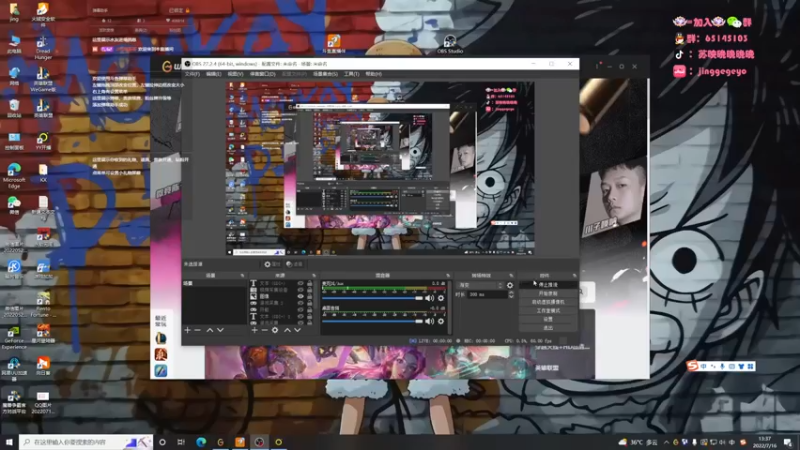Toggle visibility of 视频采集设备 source
Viewport: 800px width, 450px height.
tap(301, 290)
